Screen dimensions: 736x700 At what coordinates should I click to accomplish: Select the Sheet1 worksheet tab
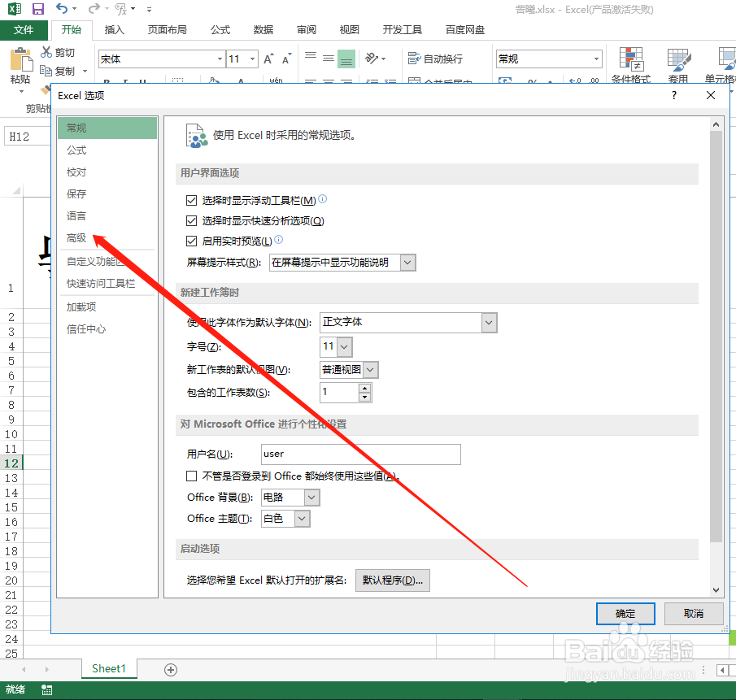(x=109, y=668)
